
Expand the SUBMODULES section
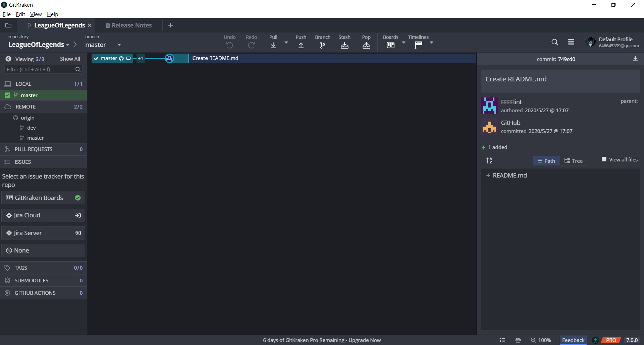click(43, 280)
